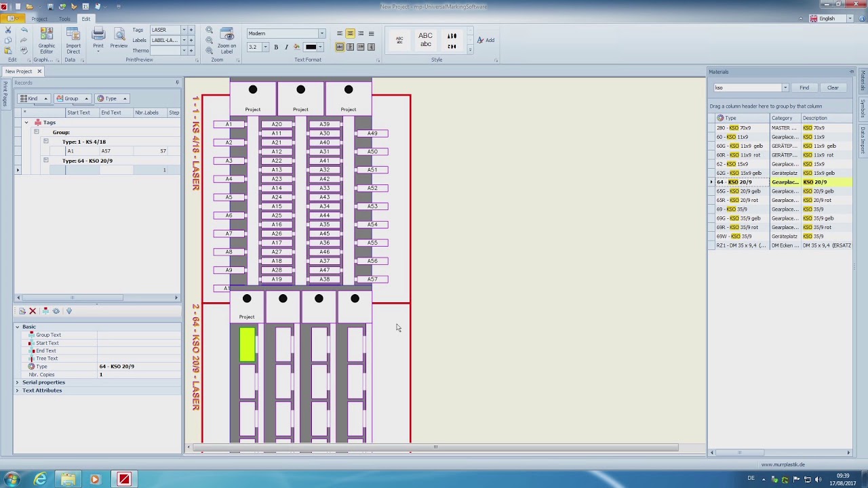Open the Group dropdown in Records
Screen dimensions: 868x488
[73, 98]
